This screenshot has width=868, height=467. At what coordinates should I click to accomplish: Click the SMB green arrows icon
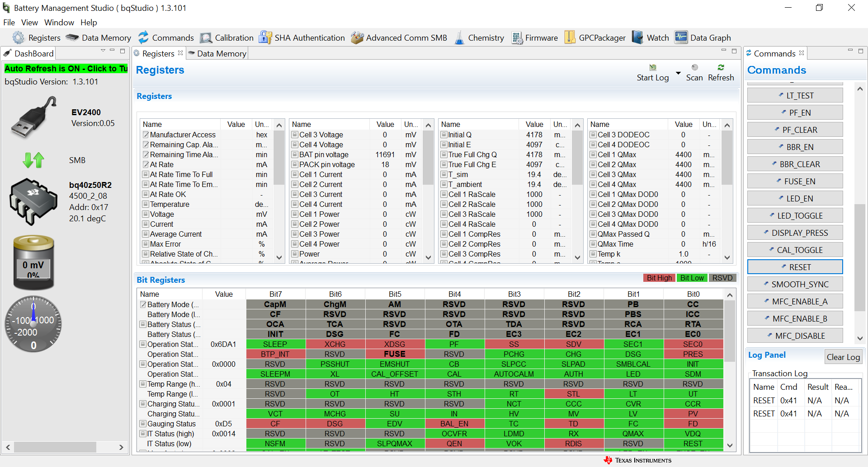pos(33,160)
